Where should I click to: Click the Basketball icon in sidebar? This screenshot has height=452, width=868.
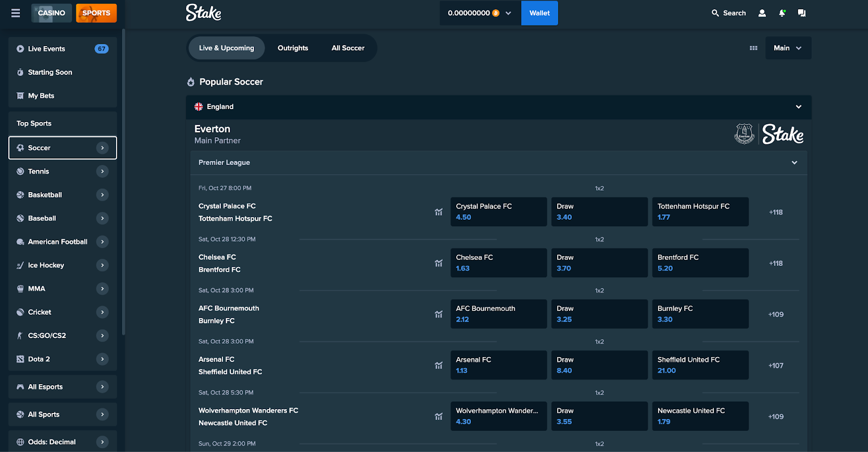click(x=20, y=195)
